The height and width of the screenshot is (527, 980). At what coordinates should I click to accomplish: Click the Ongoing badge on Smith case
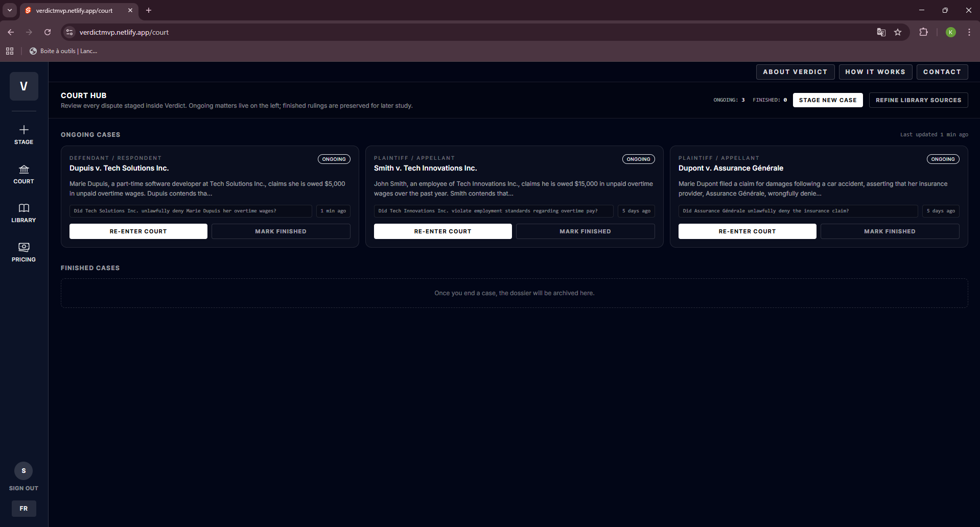pos(639,159)
